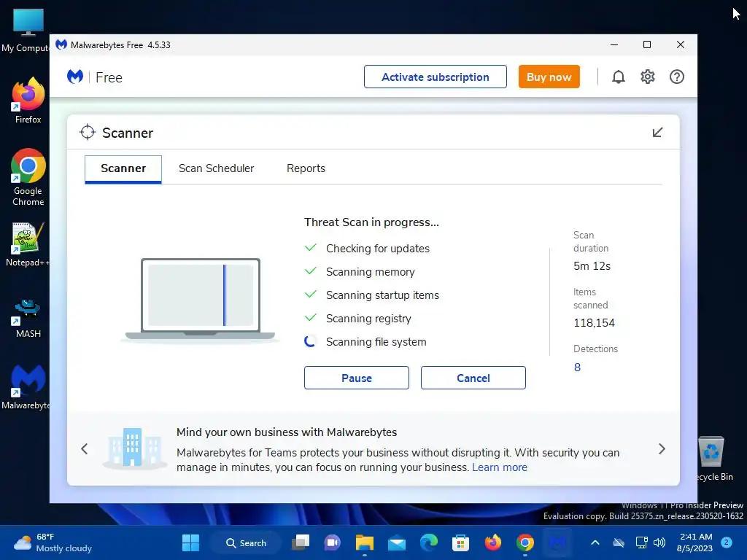747x560 pixels.
Task: Open Task View in the taskbar
Action: tap(301, 542)
